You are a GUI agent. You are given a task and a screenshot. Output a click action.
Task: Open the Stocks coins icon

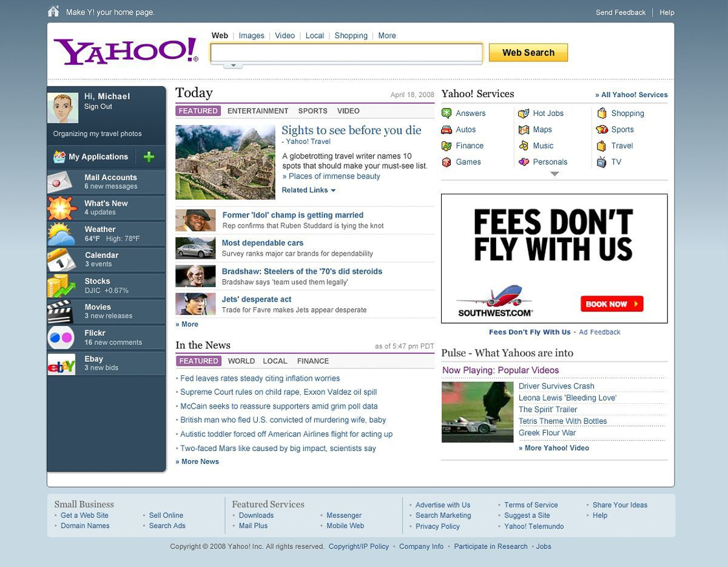[62, 286]
